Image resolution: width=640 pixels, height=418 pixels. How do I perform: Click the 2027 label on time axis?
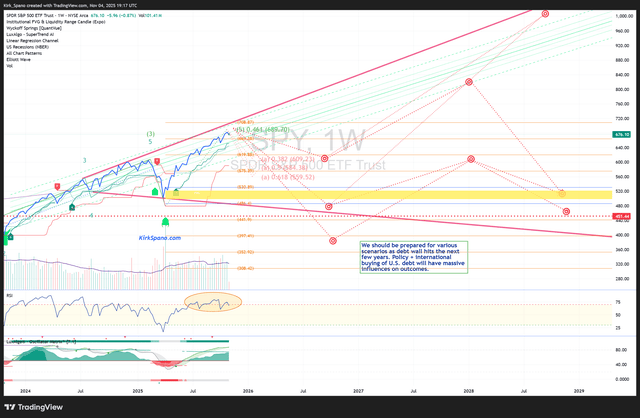pos(358,391)
